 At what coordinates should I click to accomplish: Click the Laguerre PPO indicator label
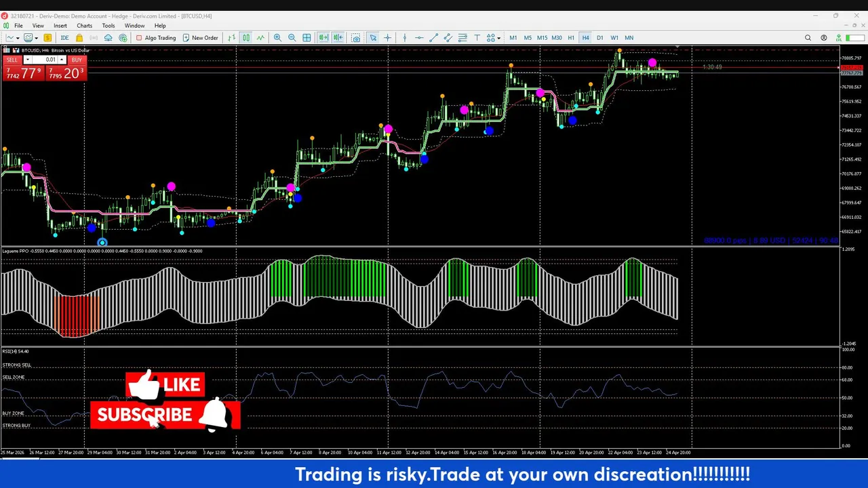click(15, 251)
